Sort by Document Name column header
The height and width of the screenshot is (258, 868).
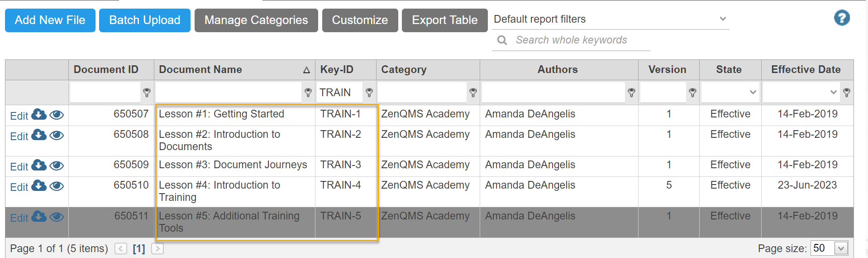pyautogui.click(x=200, y=69)
